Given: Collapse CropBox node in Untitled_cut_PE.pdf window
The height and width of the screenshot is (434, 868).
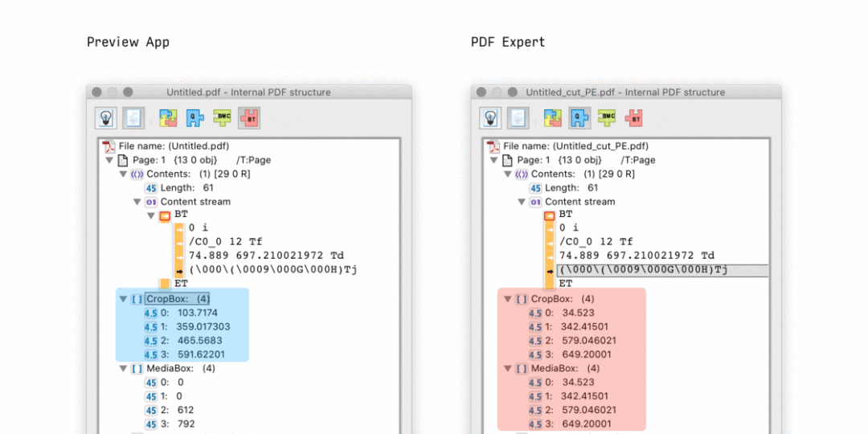Looking at the screenshot, I should [508, 299].
